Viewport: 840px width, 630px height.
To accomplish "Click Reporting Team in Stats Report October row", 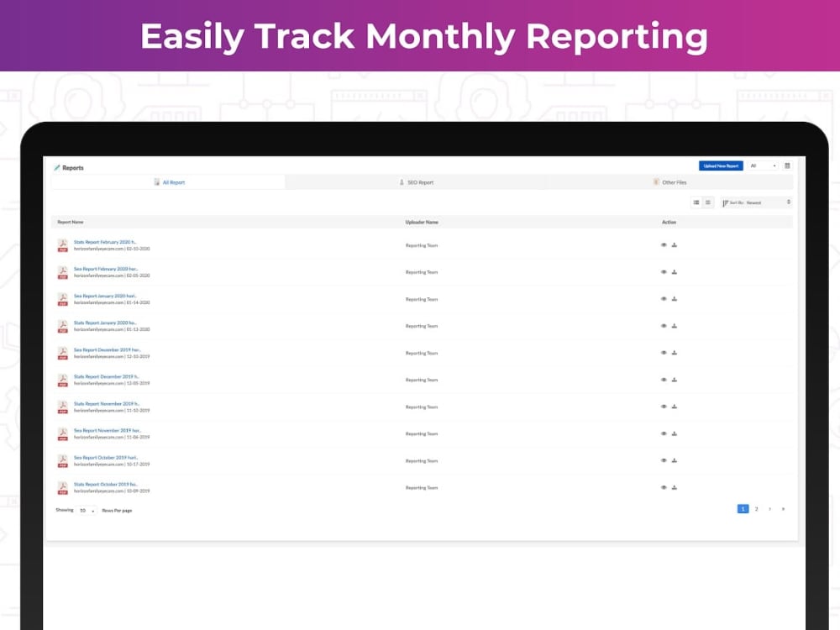I will 422,488.
